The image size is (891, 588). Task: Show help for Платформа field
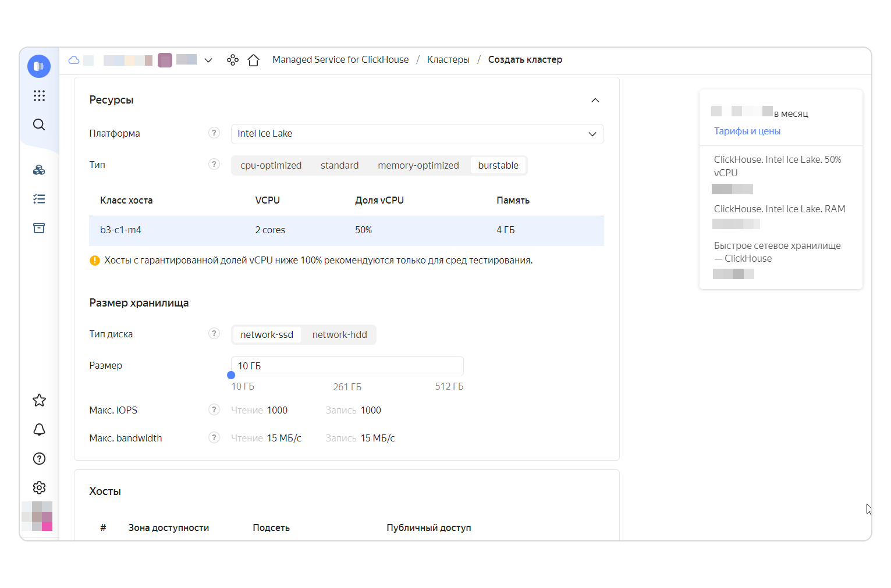click(x=214, y=133)
